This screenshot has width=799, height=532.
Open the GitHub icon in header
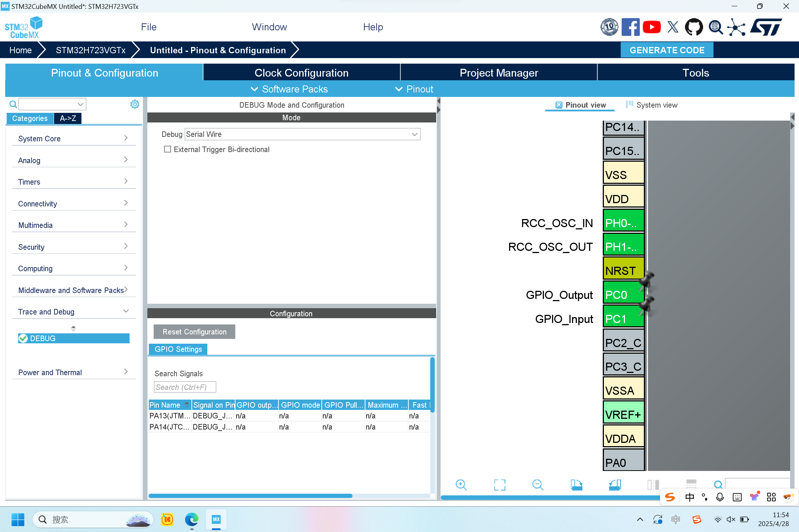(693, 27)
